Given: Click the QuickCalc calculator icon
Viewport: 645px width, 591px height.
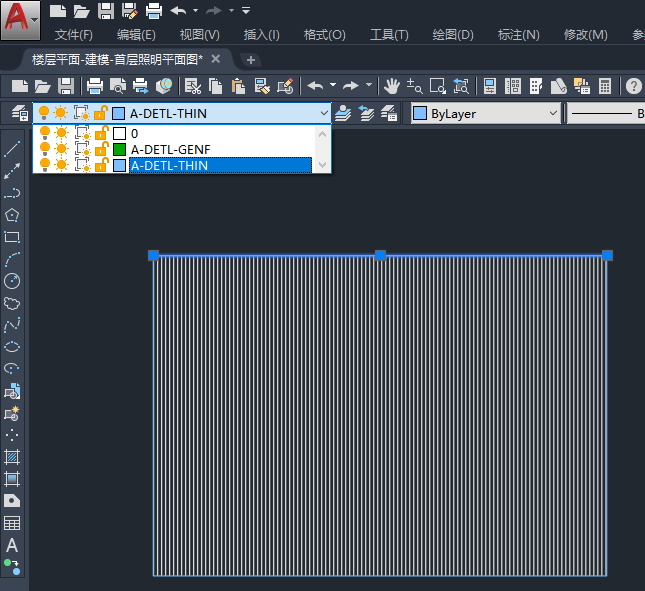Looking at the screenshot, I should click(605, 86).
